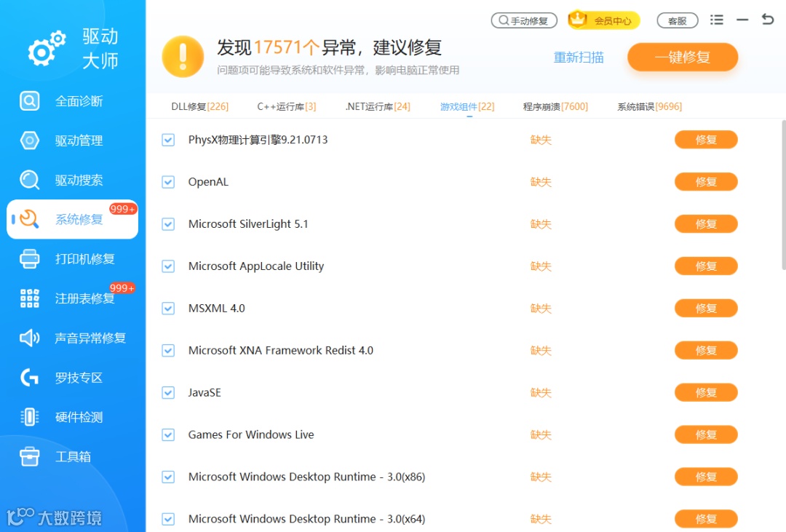Open 全面诊断 full diagnosis icon
Viewport: 786px width, 532px height.
[x=30, y=101]
